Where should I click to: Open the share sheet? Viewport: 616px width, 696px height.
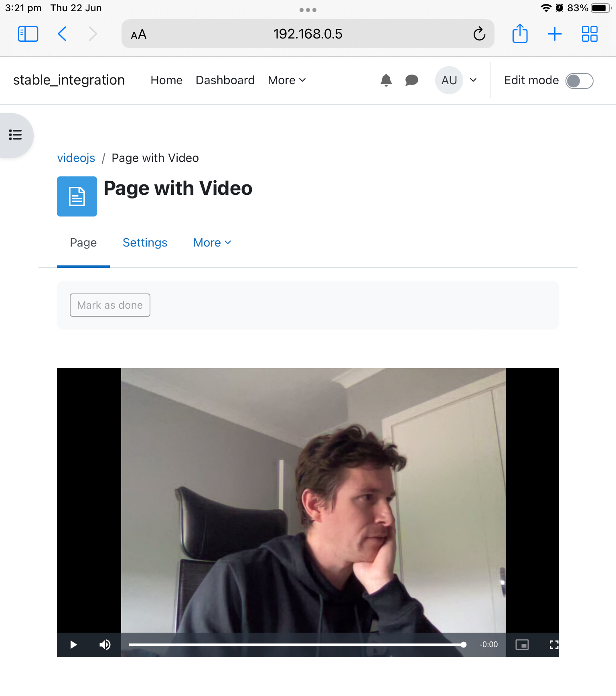click(x=520, y=33)
